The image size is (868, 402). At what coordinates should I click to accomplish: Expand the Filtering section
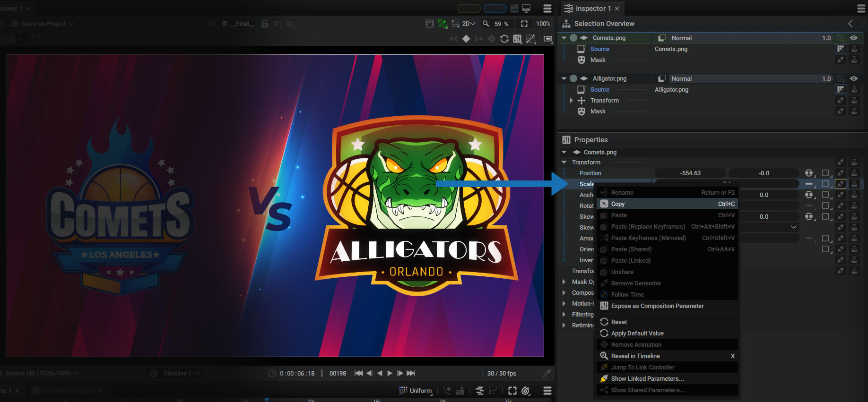pos(564,315)
